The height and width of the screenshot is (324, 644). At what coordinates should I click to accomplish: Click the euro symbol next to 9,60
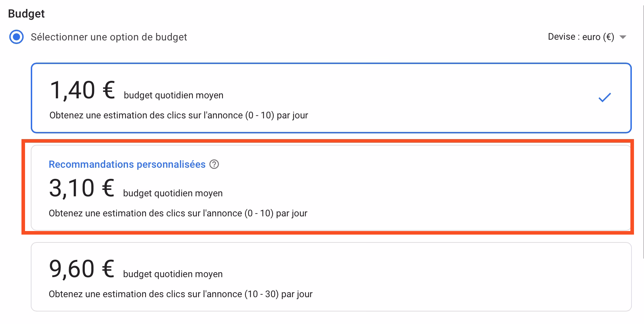[108, 268]
